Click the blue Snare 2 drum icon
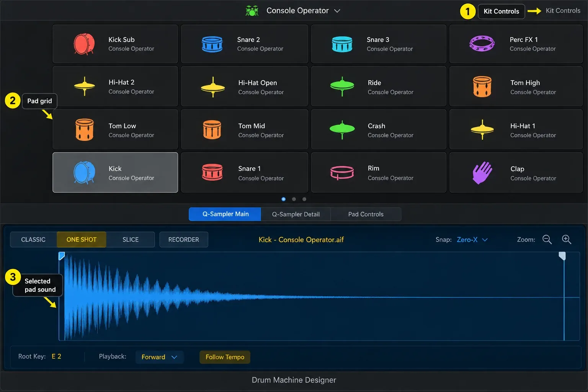 [x=212, y=44]
